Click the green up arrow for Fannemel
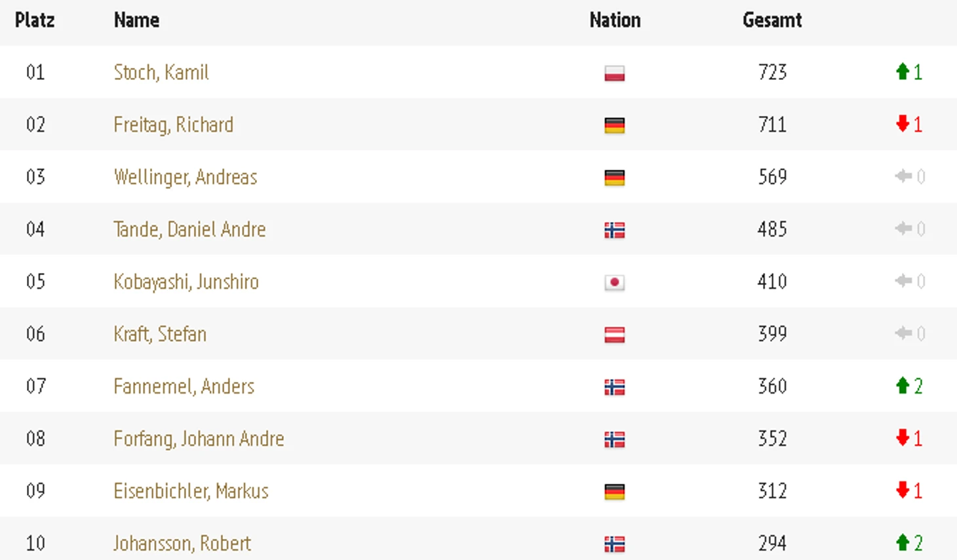The height and width of the screenshot is (560, 957). tap(902, 385)
